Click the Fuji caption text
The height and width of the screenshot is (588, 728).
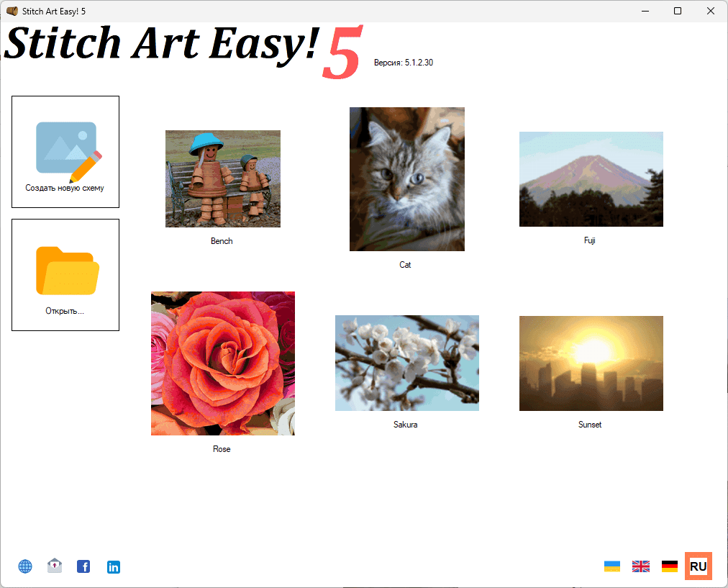pos(590,240)
